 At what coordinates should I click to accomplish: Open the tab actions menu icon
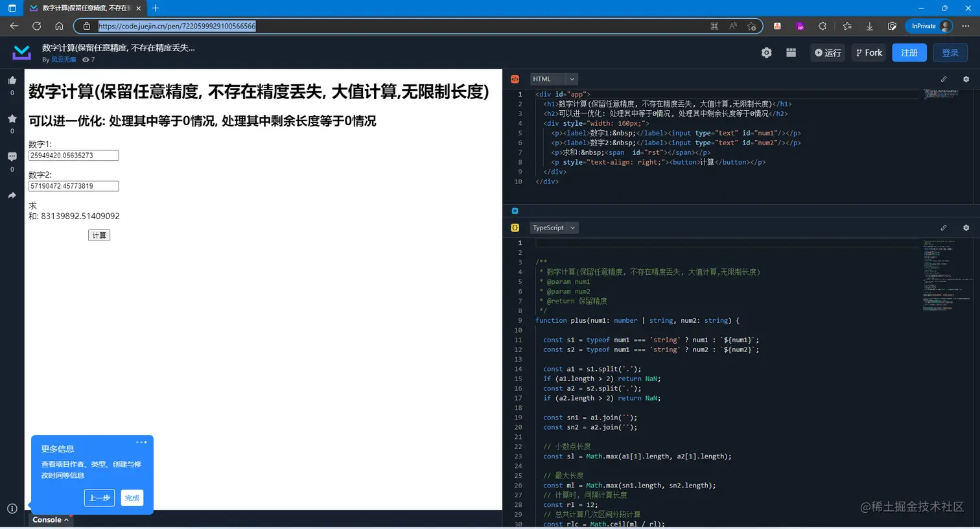(x=12, y=8)
